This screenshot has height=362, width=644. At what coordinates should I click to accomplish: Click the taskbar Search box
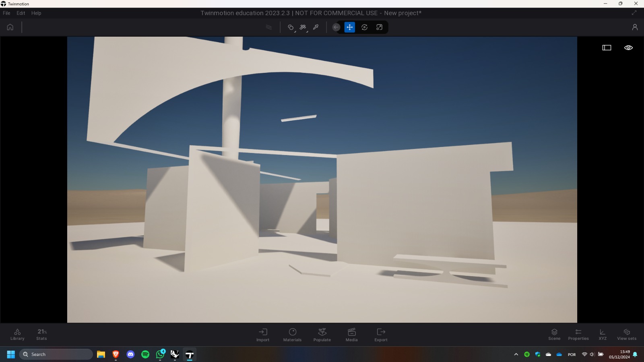pyautogui.click(x=56, y=354)
